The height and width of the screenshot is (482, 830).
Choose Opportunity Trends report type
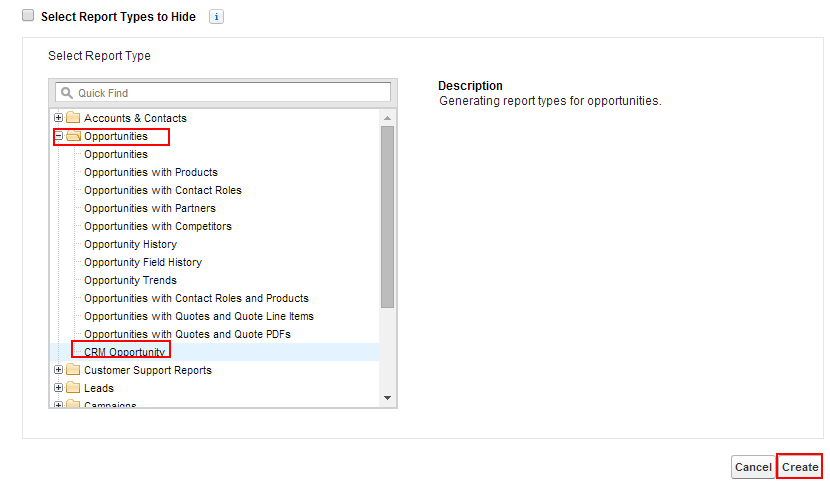click(x=130, y=280)
